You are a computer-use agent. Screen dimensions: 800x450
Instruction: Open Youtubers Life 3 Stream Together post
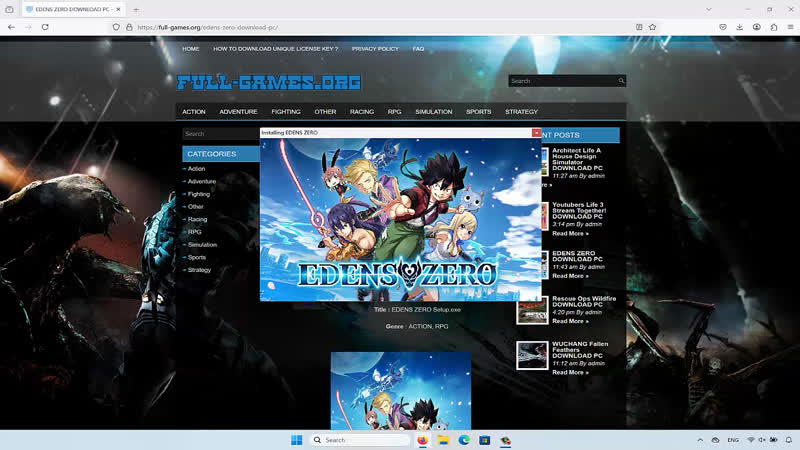point(579,211)
